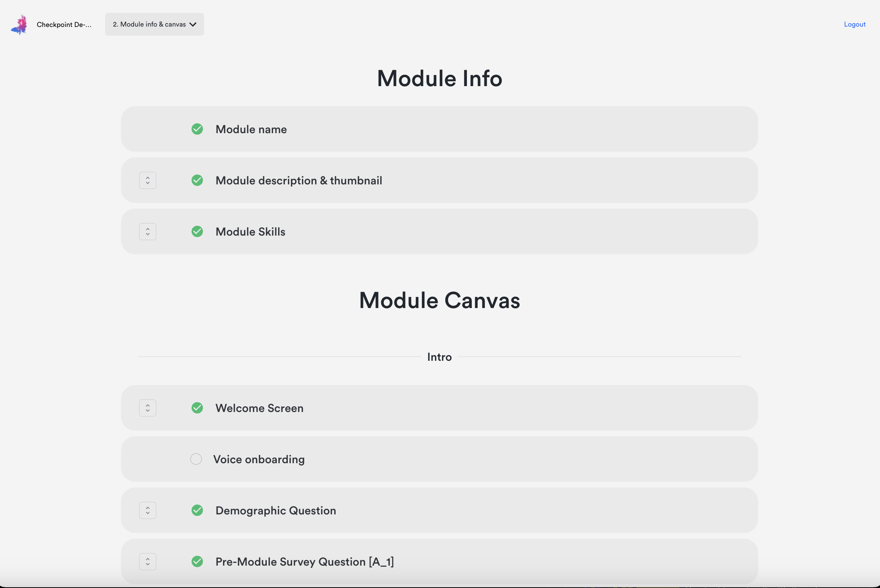Click green checkmark beside Pre-Module Survey Question
880x588 pixels.
coord(197,561)
